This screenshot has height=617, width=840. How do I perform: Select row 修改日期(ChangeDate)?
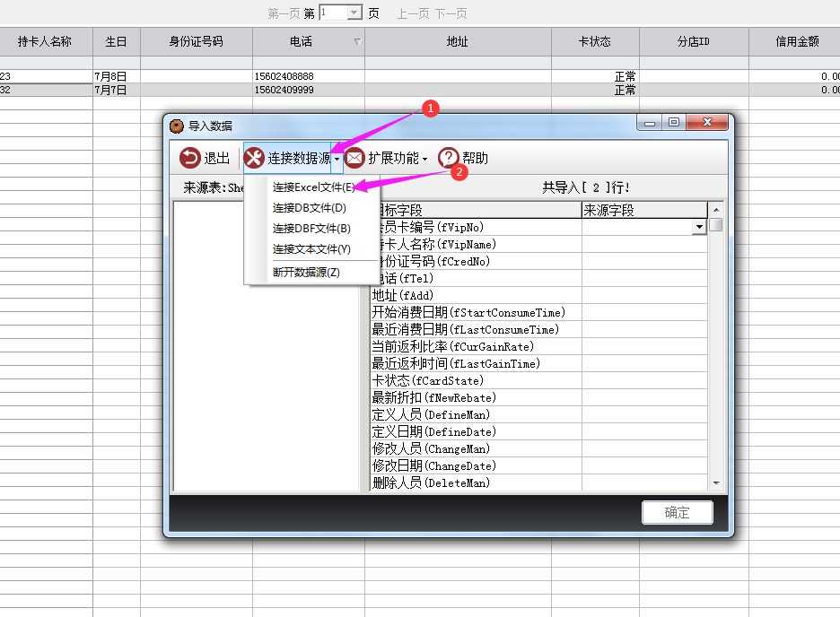(x=538, y=466)
